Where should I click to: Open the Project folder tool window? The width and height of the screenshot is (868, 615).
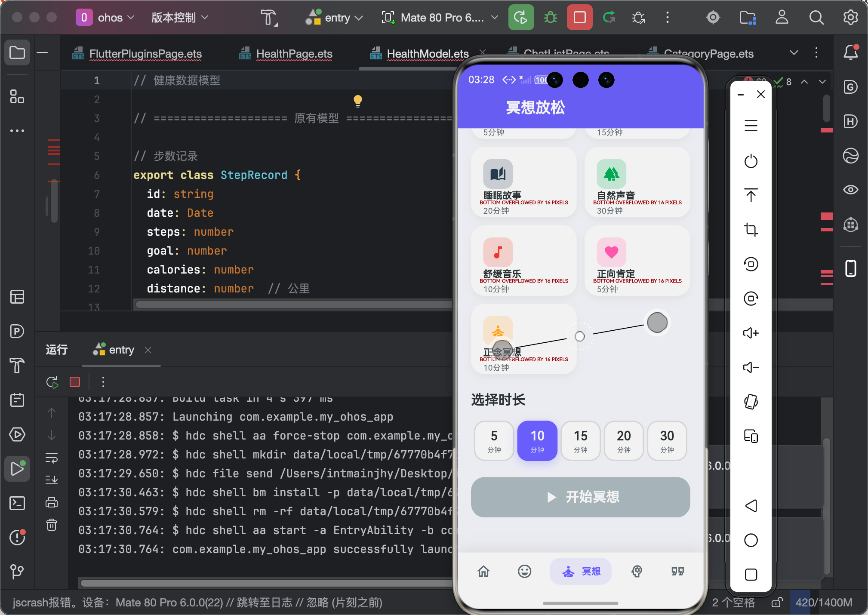[x=17, y=53]
